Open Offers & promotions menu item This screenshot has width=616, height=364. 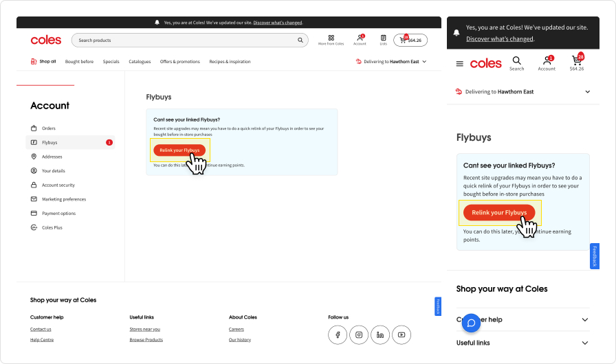180,62
